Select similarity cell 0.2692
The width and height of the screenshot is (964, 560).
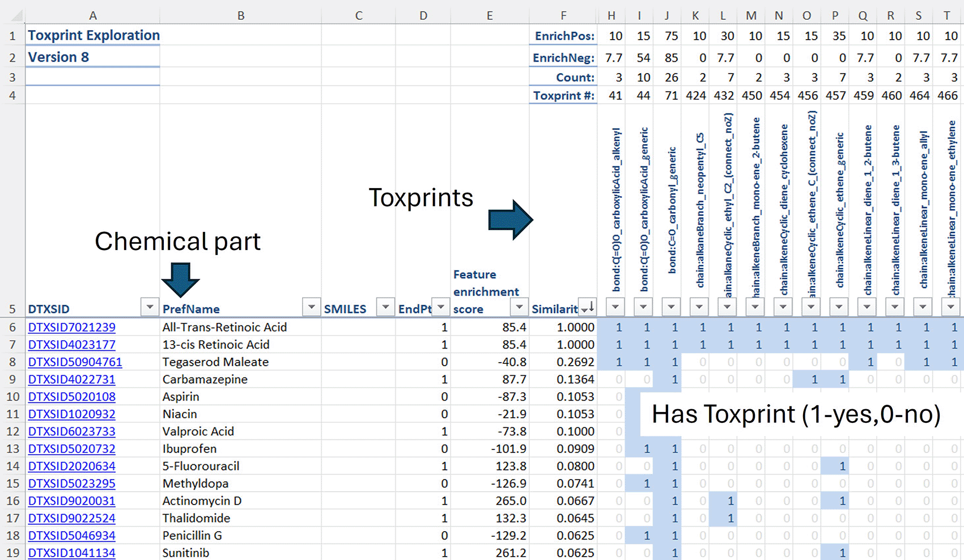coord(563,362)
